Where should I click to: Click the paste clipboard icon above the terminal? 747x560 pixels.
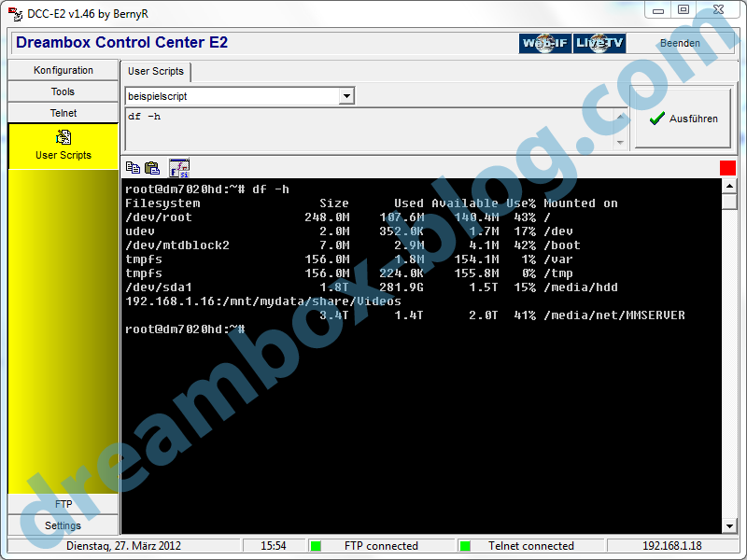(152, 168)
